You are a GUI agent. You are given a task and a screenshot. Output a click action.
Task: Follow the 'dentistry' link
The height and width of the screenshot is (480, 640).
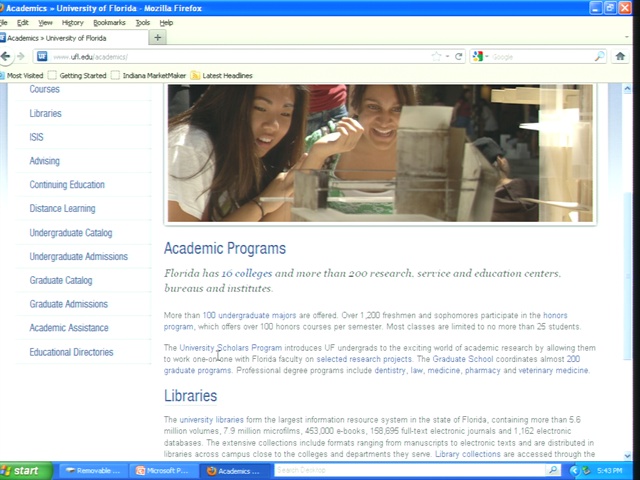tap(390, 371)
